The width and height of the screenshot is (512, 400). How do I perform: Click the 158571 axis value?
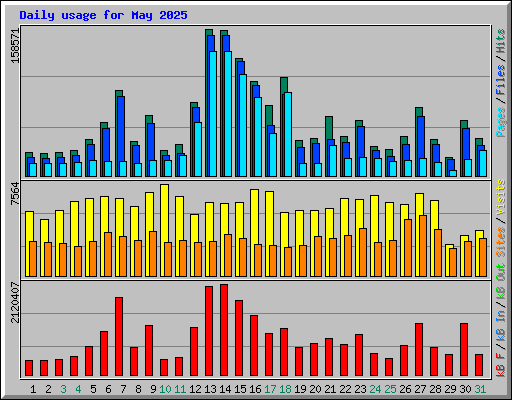[x=16, y=46]
